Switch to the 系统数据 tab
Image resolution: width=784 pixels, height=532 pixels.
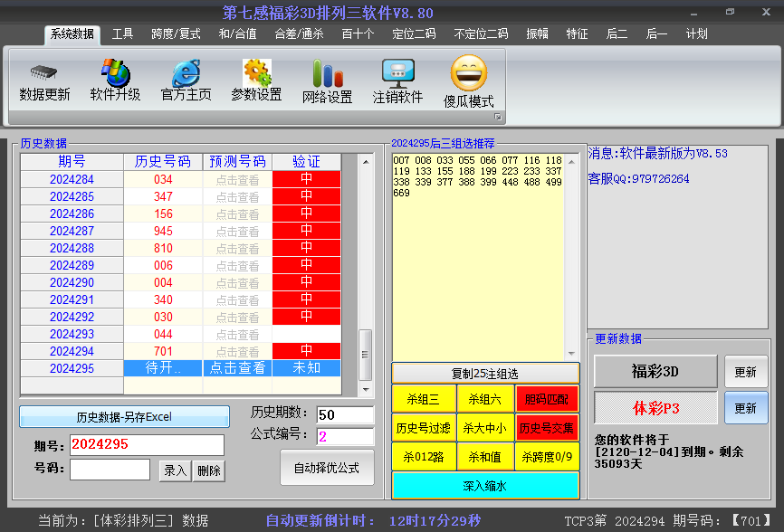pos(72,34)
